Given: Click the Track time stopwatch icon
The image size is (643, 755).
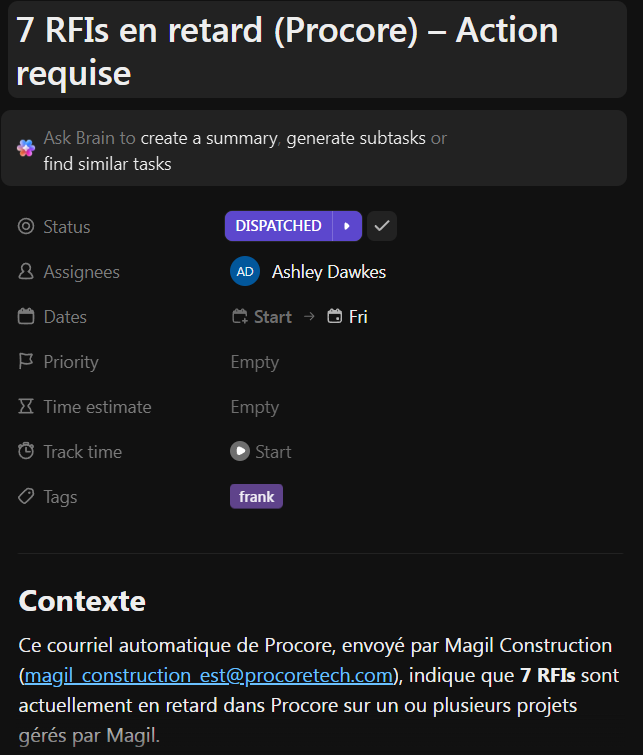Looking at the screenshot, I should (26, 452).
